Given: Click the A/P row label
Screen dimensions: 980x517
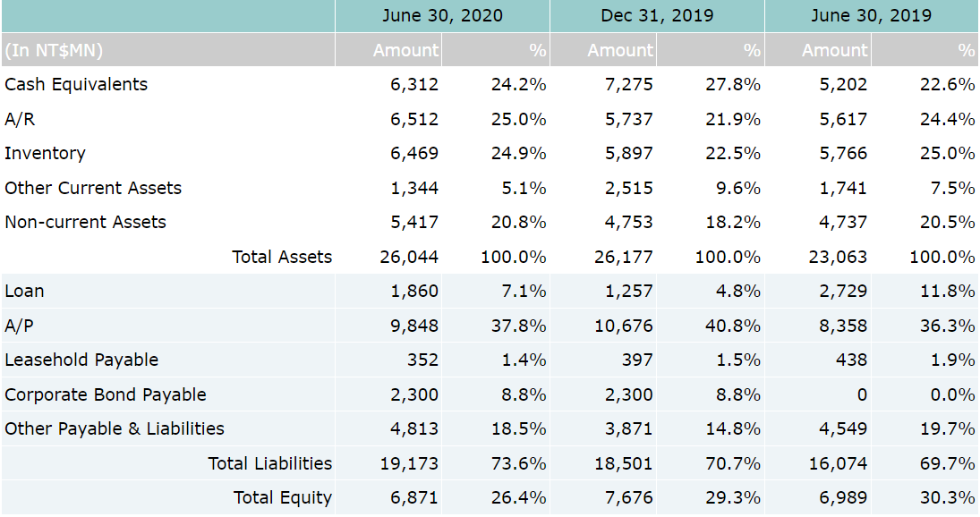Looking at the screenshot, I should coord(19,326).
